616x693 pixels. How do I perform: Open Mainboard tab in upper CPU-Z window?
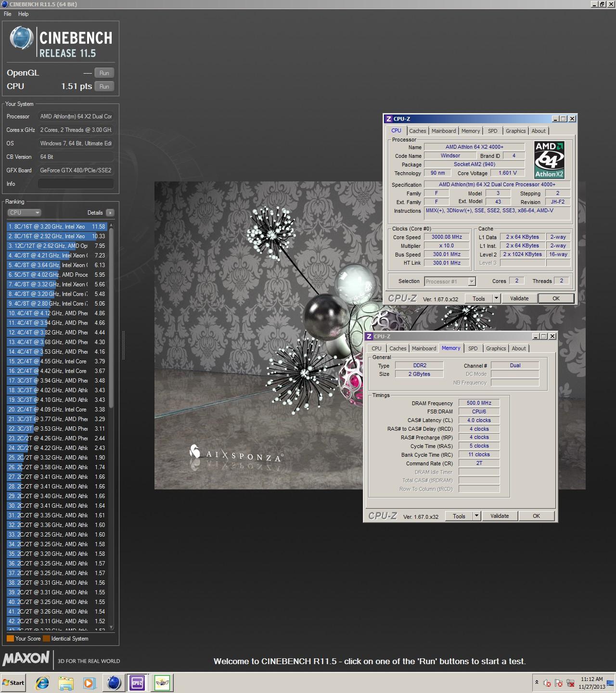point(444,131)
